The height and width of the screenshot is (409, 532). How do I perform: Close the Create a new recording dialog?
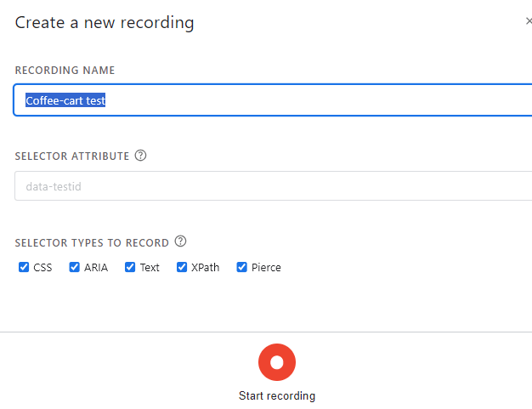click(529, 21)
